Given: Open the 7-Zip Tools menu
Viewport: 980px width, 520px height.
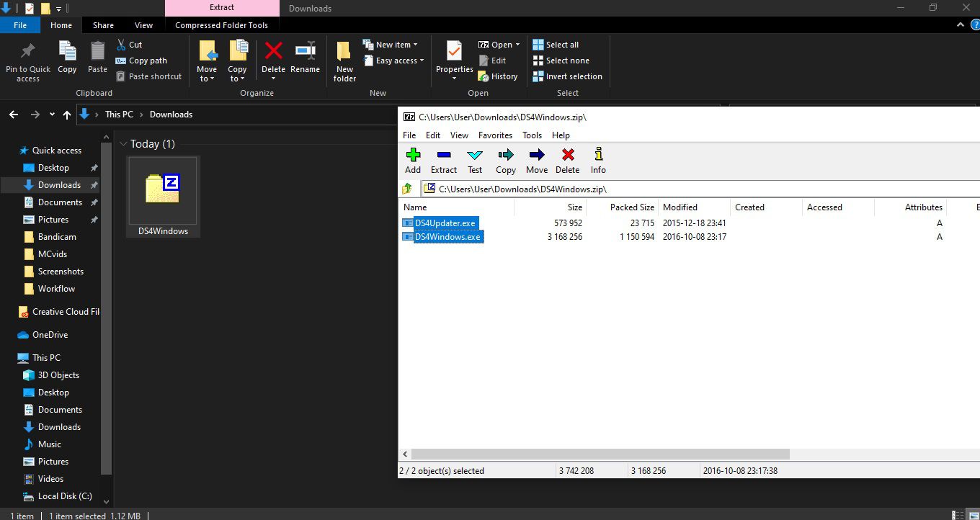Looking at the screenshot, I should (x=532, y=135).
